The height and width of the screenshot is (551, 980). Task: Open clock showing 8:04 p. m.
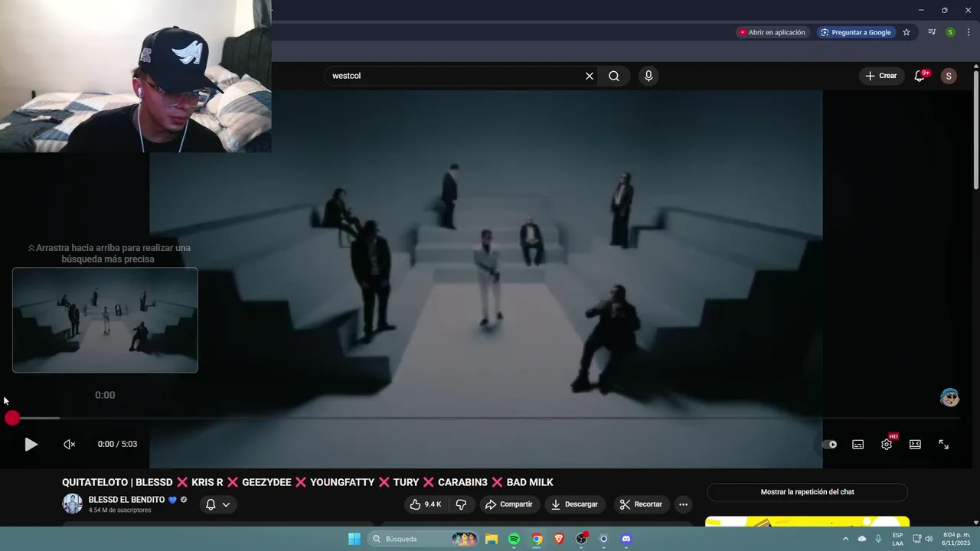coord(956,539)
